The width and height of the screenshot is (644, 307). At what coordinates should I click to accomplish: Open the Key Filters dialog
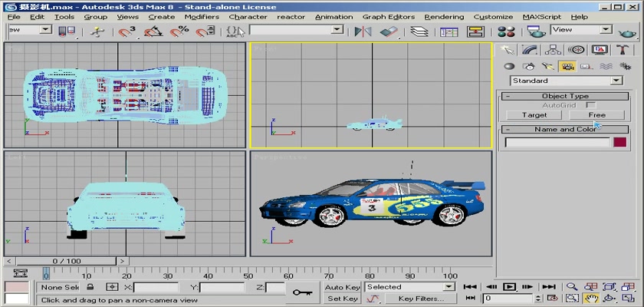coord(421,299)
